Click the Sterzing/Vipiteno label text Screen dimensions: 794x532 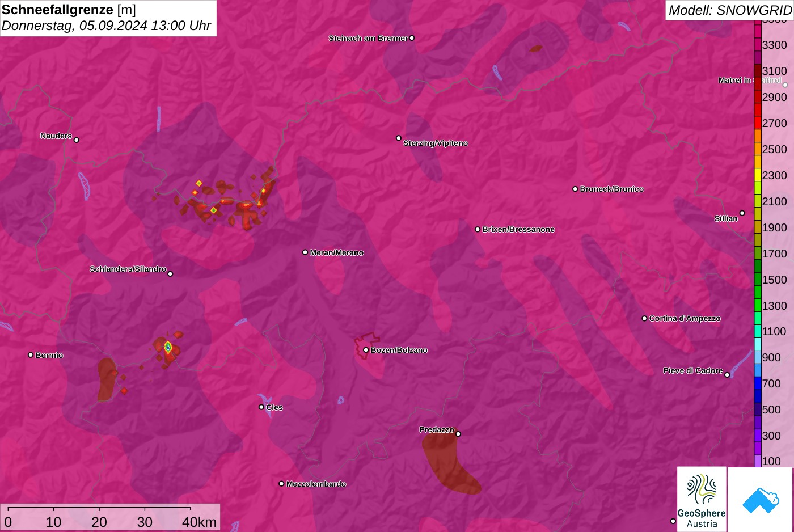[x=436, y=143]
